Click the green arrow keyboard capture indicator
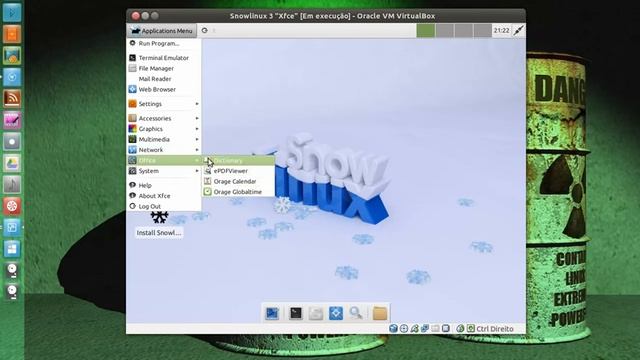640x360 pixels. (x=471, y=329)
